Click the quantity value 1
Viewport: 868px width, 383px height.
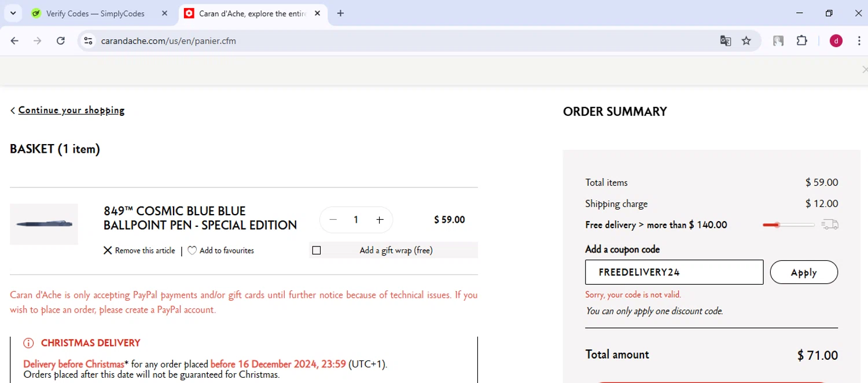point(356,220)
